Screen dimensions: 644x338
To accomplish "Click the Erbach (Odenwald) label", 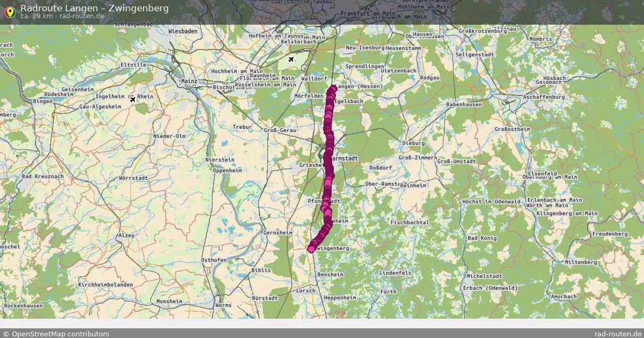I will pos(491,288).
